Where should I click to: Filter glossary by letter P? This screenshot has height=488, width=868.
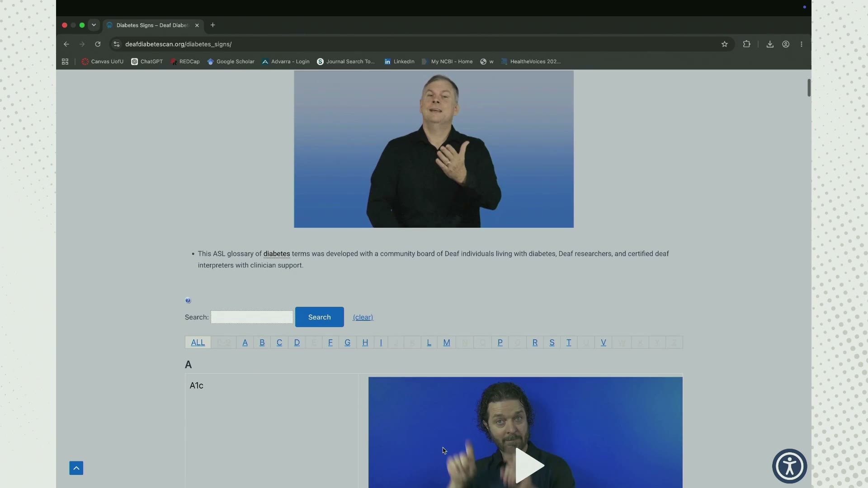pos(500,343)
